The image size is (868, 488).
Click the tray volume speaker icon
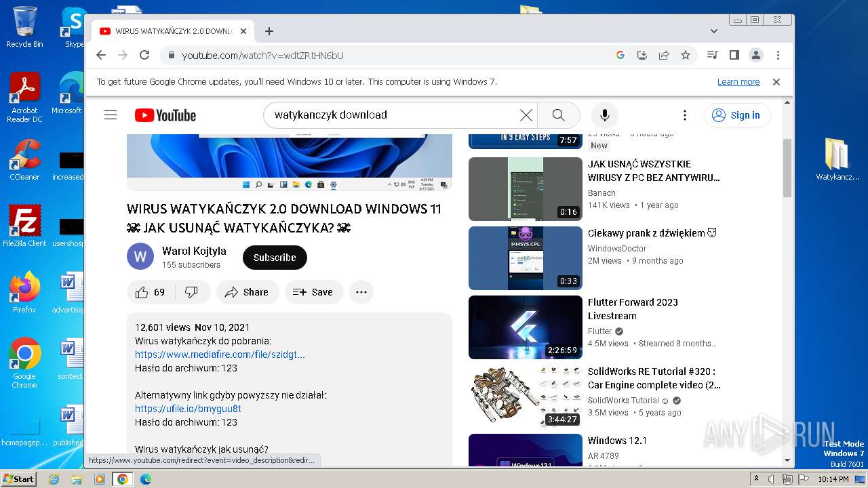772,479
